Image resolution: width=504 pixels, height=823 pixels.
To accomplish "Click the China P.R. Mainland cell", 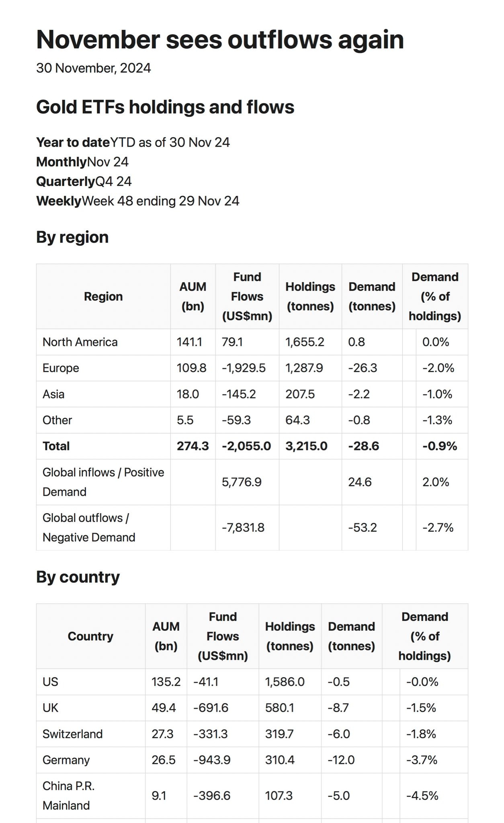I will pos(68,796).
